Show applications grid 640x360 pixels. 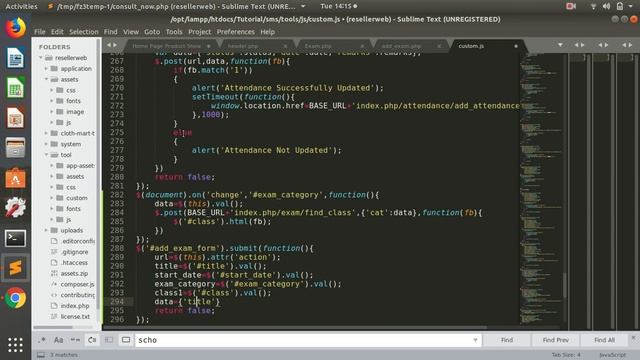[x=15, y=345]
